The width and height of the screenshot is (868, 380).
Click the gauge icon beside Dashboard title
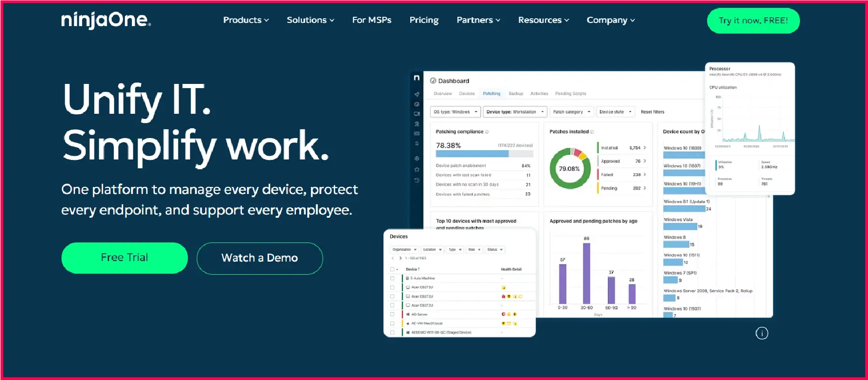(433, 81)
